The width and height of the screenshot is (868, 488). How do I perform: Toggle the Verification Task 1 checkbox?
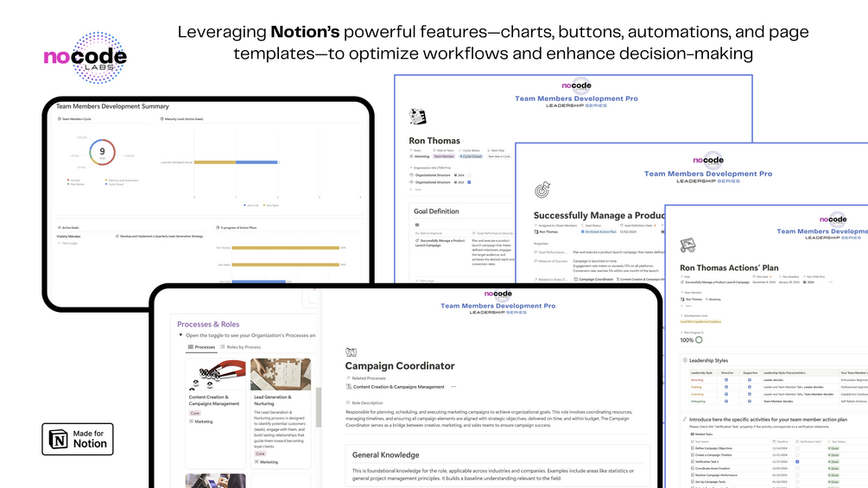797,461
